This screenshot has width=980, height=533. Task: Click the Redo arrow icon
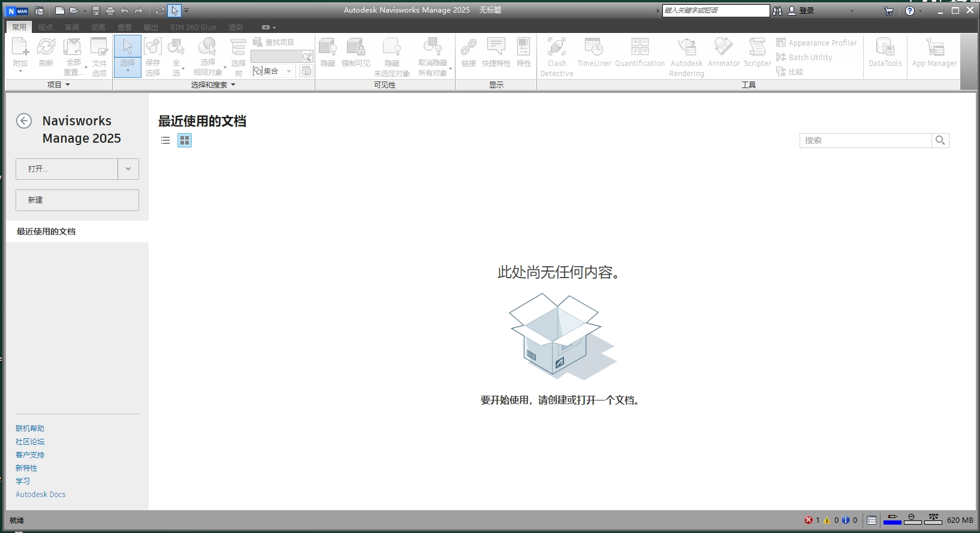(139, 11)
